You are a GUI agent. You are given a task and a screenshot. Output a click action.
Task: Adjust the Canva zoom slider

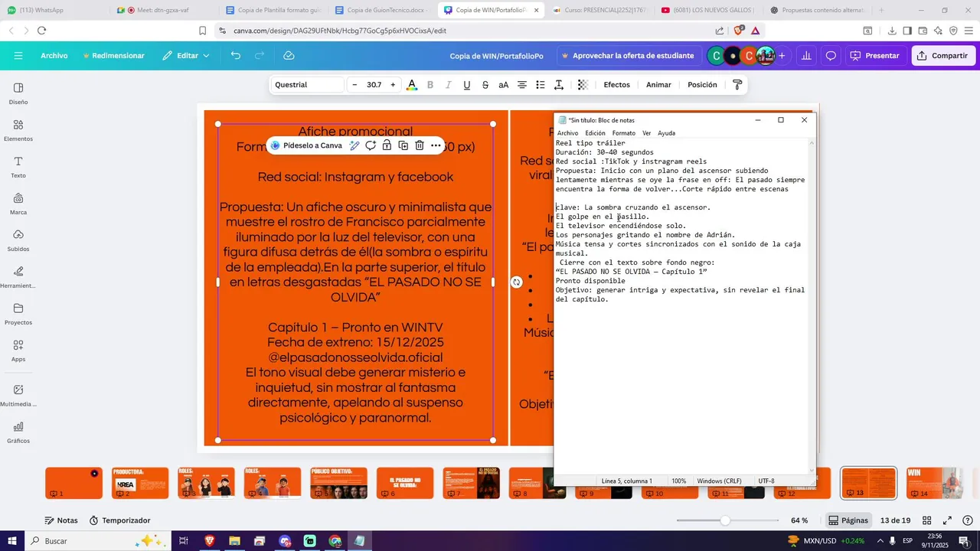[725, 520]
